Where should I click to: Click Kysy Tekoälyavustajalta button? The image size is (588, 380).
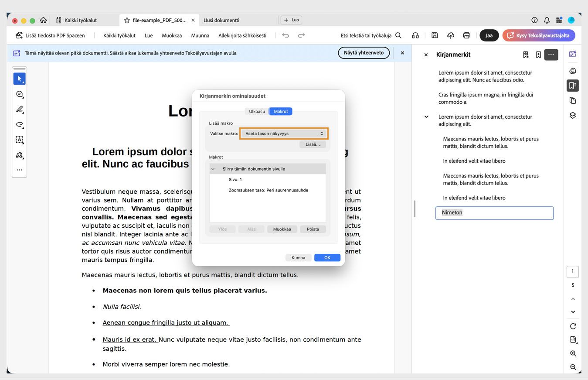click(x=539, y=35)
